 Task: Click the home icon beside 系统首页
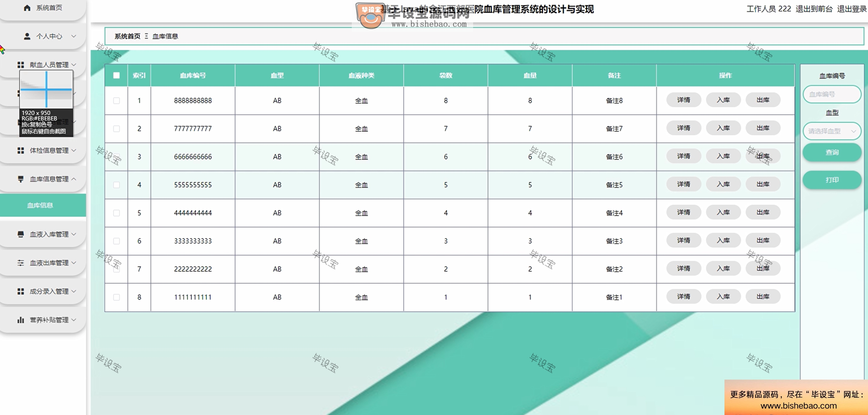click(x=27, y=8)
